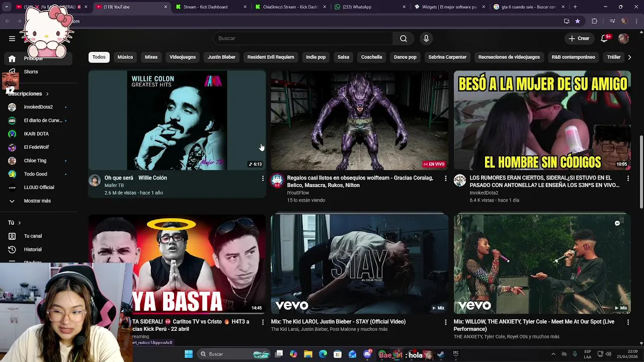
Task: Open InvokedDota2 channel avatar under video
Action: pos(460,180)
